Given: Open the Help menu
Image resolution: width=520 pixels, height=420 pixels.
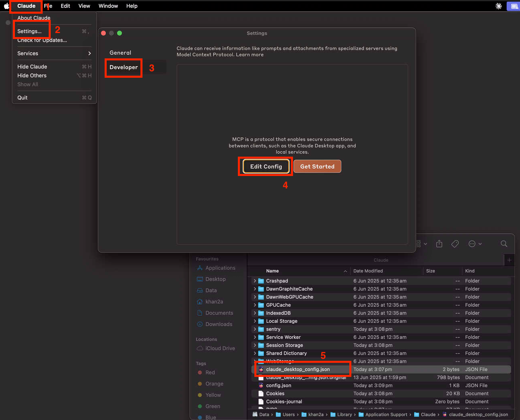Looking at the screenshot, I should 132,6.
